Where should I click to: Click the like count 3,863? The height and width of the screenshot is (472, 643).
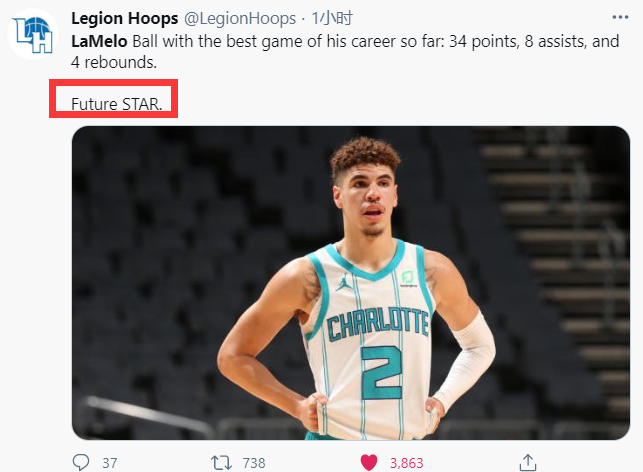[x=406, y=463]
